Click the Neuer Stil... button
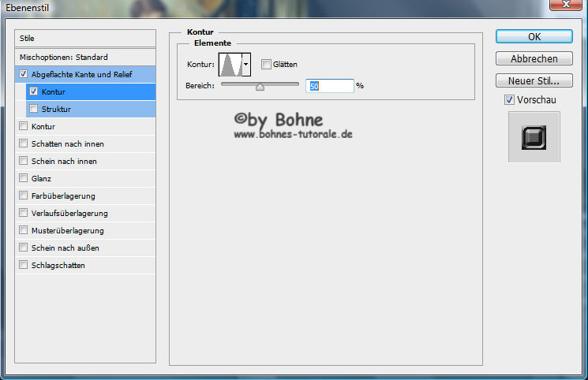This screenshot has width=588, height=380. coord(534,80)
